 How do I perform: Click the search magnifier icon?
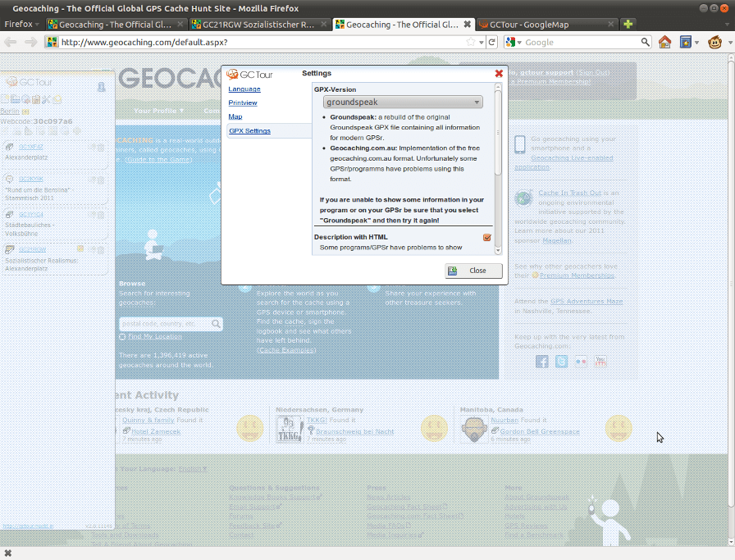pyautogui.click(x=646, y=42)
